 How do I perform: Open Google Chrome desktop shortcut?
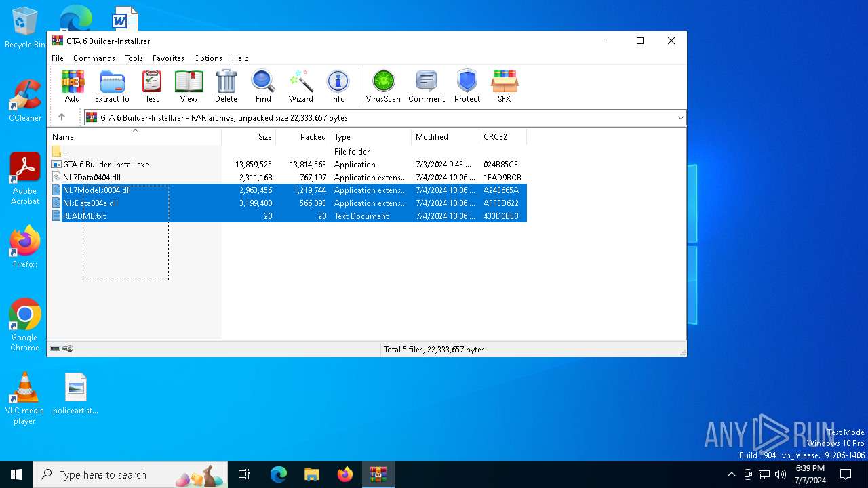tap(25, 325)
